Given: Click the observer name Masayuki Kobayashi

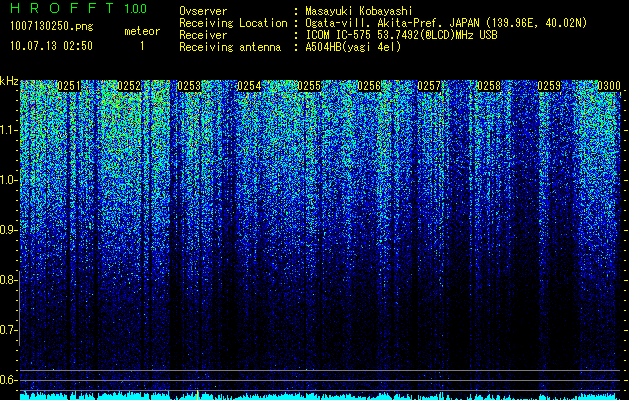Looking at the screenshot, I should click(x=359, y=11).
